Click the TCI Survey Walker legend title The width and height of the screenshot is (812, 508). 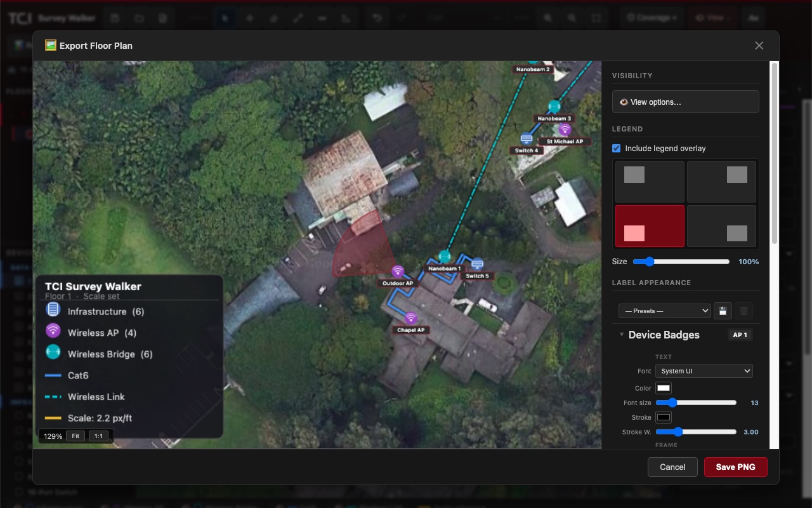93,286
